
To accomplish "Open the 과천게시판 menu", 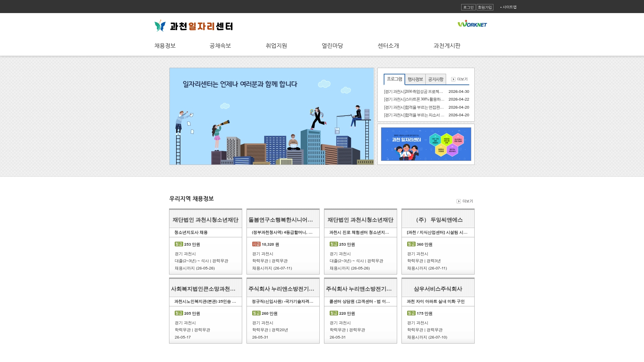I will tap(447, 46).
